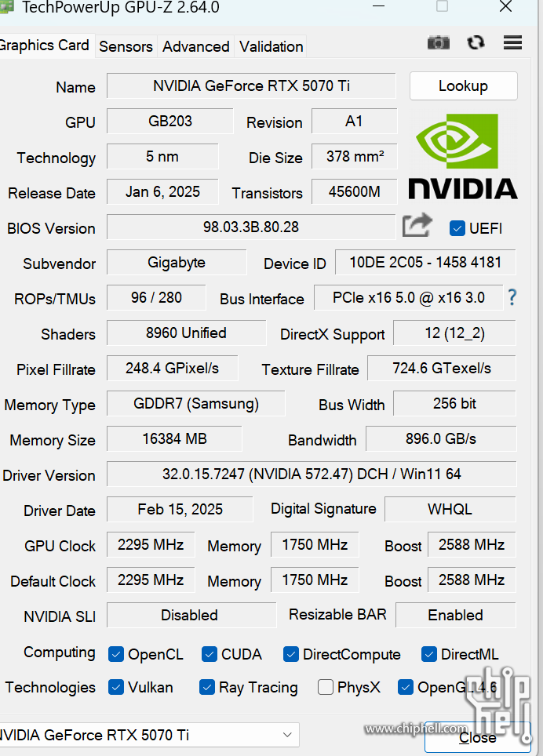The width and height of the screenshot is (543, 756).
Task: Toggle the PhysX checkbox
Action: coord(326,686)
